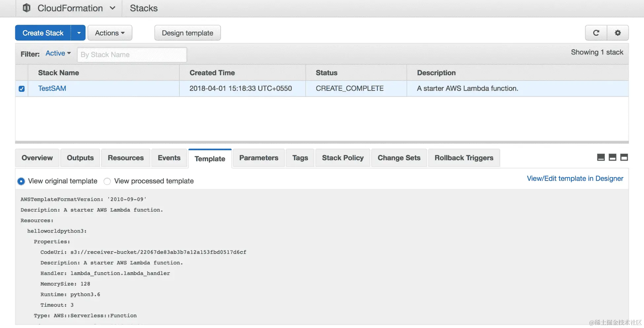This screenshot has width=644, height=328.
Task: Click the Create Stack button
Action: pos(43,33)
